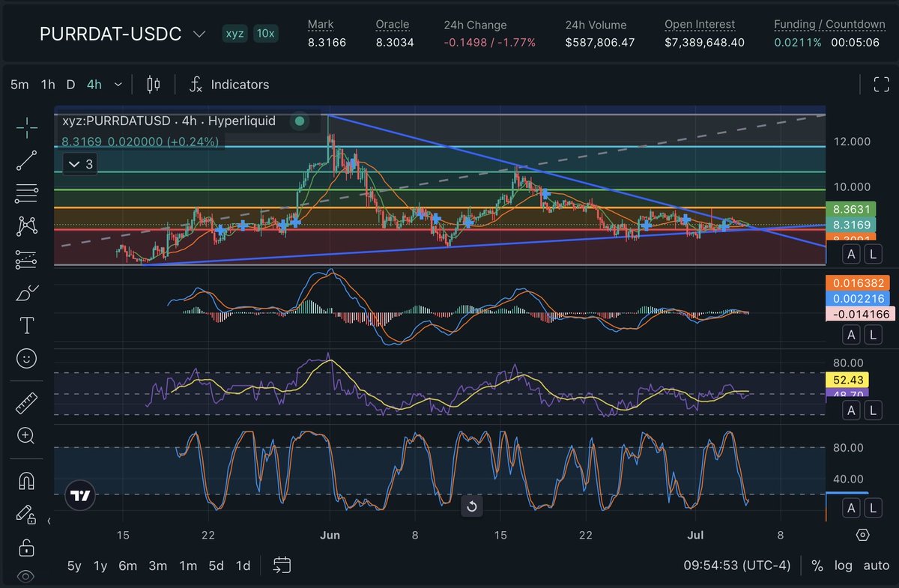Set date range to 3m
This screenshot has width=899, height=588.
pos(157,566)
